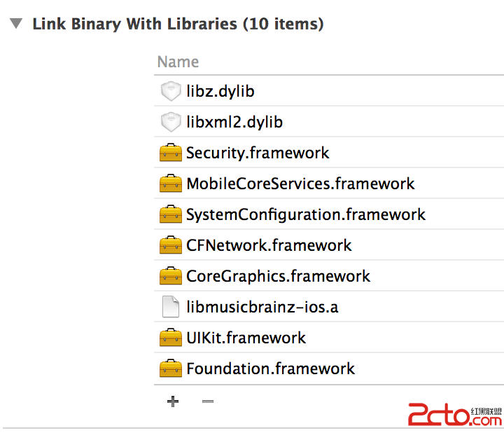The height and width of the screenshot is (433, 504).
Task: Select the libz.dylib row label
Action: (x=220, y=91)
